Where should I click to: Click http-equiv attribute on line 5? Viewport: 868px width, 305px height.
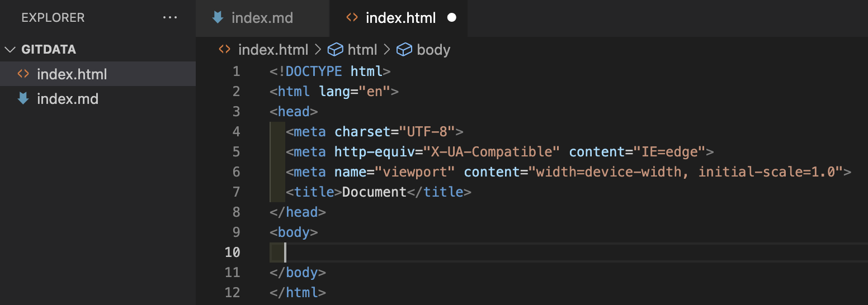[x=374, y=152]
